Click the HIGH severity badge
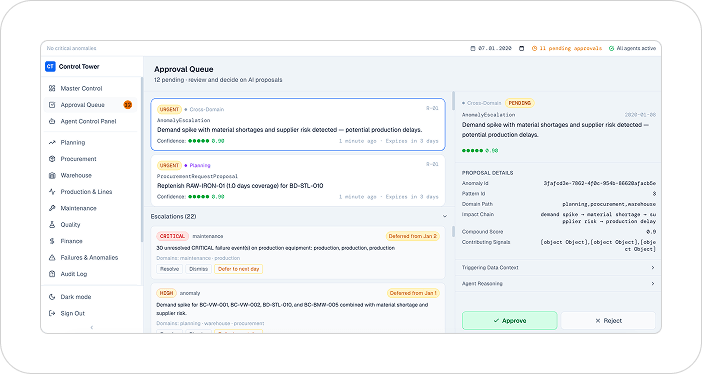702x374 pixels. [167, 293]
